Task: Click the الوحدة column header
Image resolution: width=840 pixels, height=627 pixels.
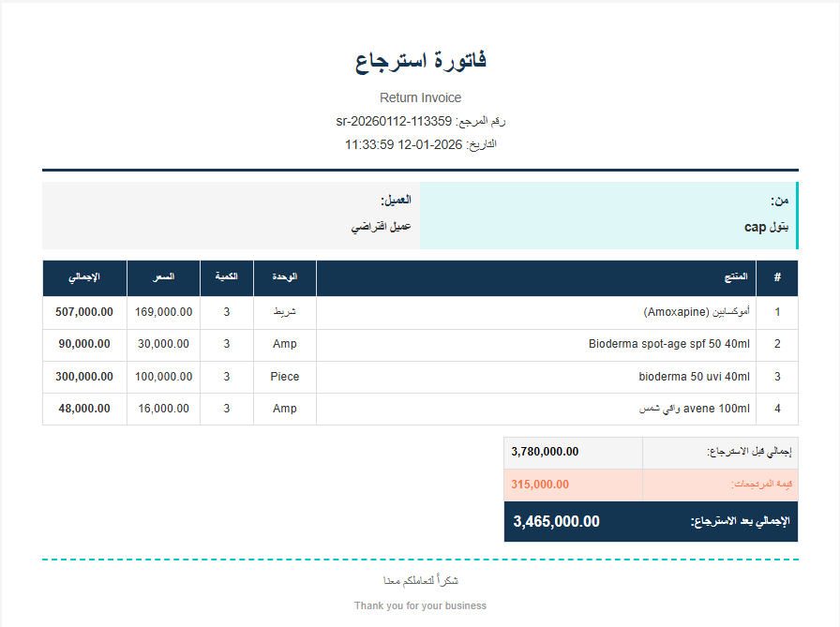Action: point(284,276)
